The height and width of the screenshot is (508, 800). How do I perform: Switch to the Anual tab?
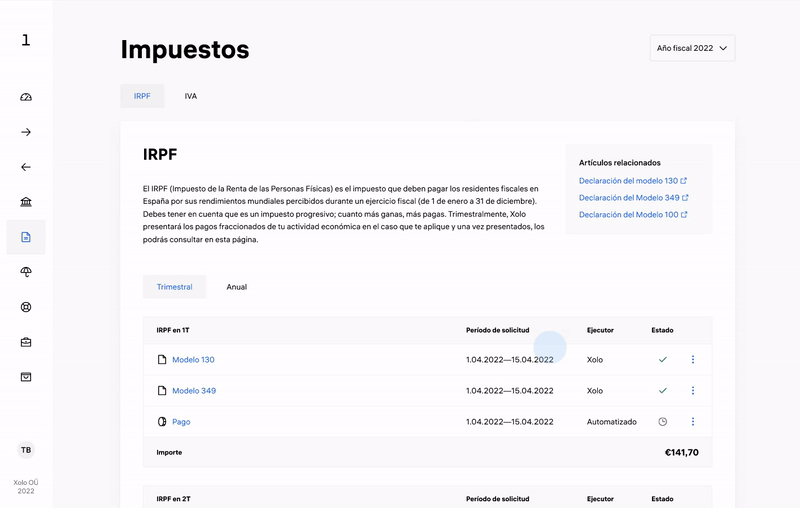[x=236, y=287]
